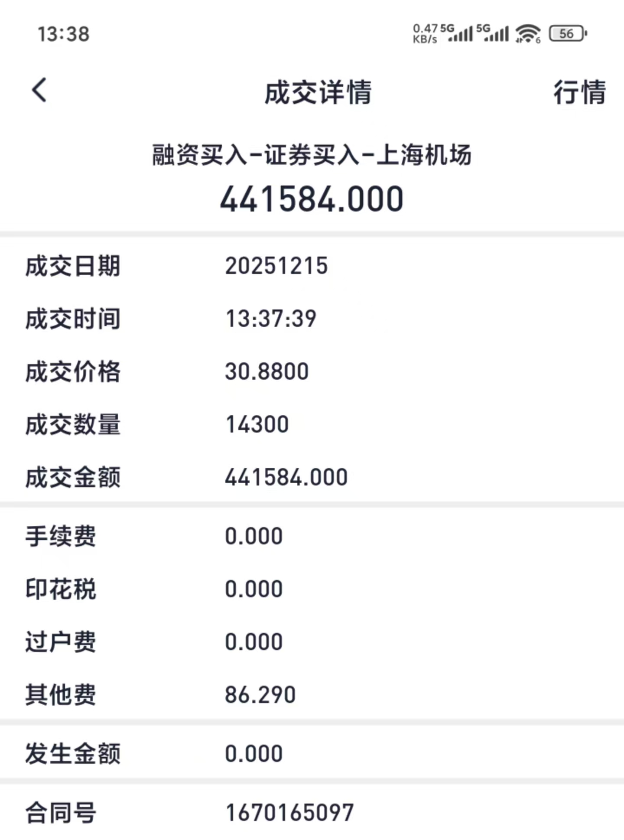Tap the Wi-Fi status icon
The width and height of the screenshot is (624, 840).
(x=527, y=34)
